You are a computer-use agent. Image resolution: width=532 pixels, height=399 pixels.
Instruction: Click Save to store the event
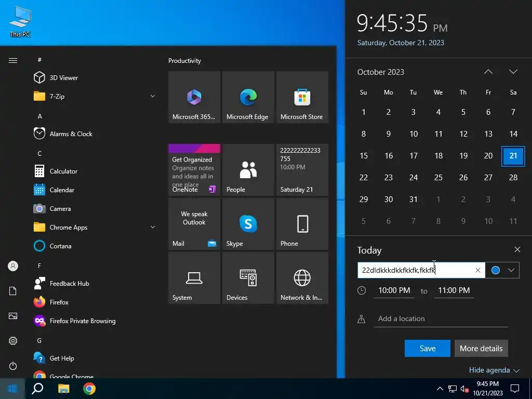[x=428, y=349]
